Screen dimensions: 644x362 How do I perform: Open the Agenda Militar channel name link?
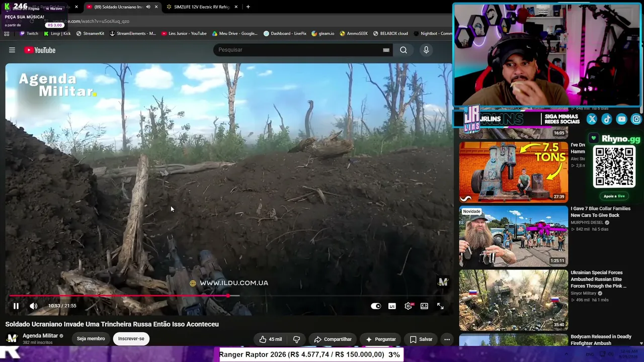pos(40,336)
